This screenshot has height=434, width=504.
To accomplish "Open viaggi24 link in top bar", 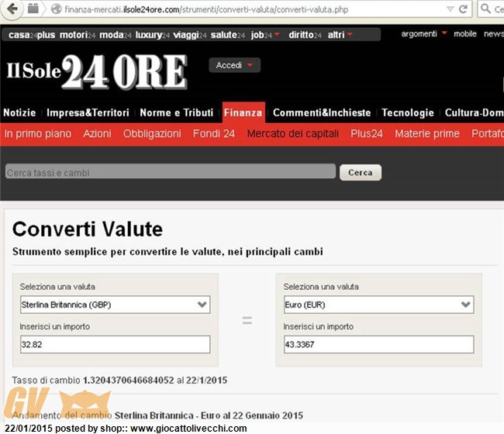I will tap(190, 35).
